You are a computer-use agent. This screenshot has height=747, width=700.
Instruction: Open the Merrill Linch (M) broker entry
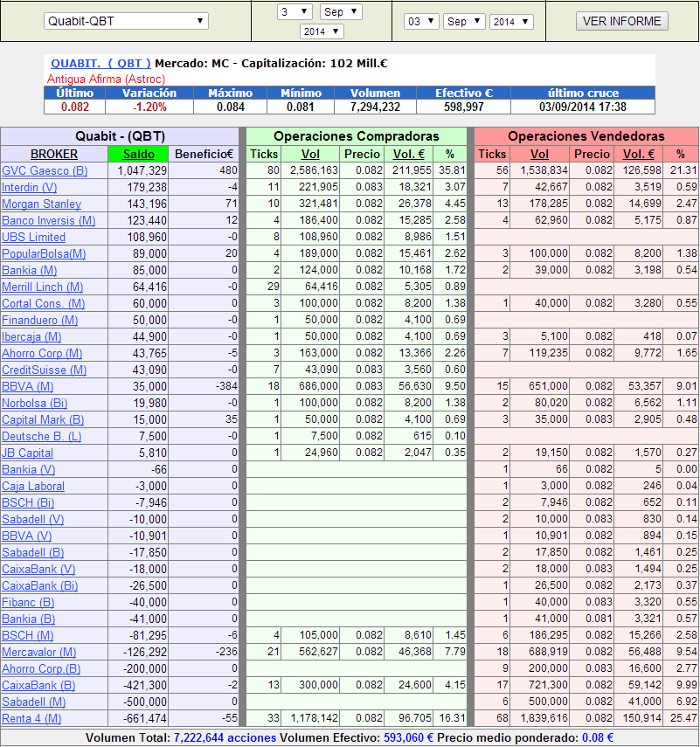42,287
